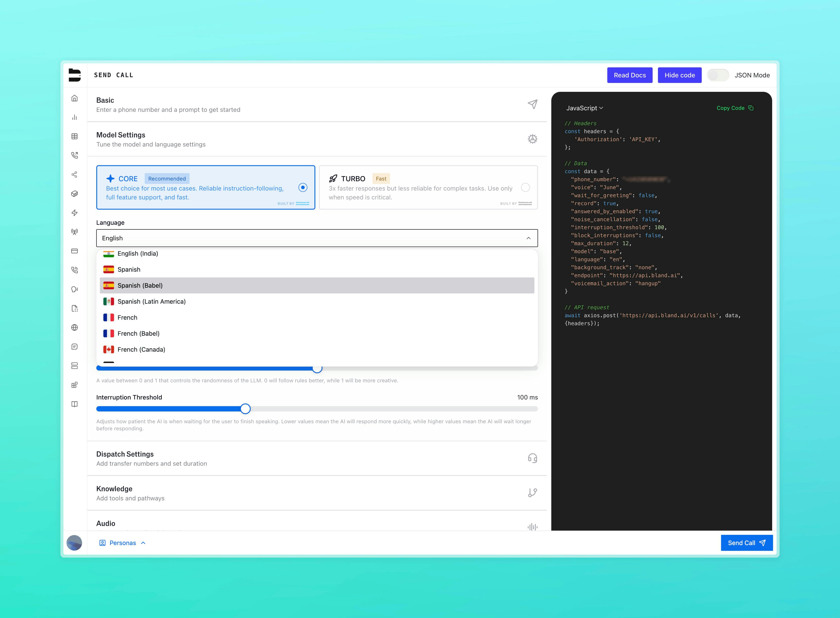Choose Spanish (Latin America) option
The width and height of the screenshot is (840, 618).
pos(317,302)
